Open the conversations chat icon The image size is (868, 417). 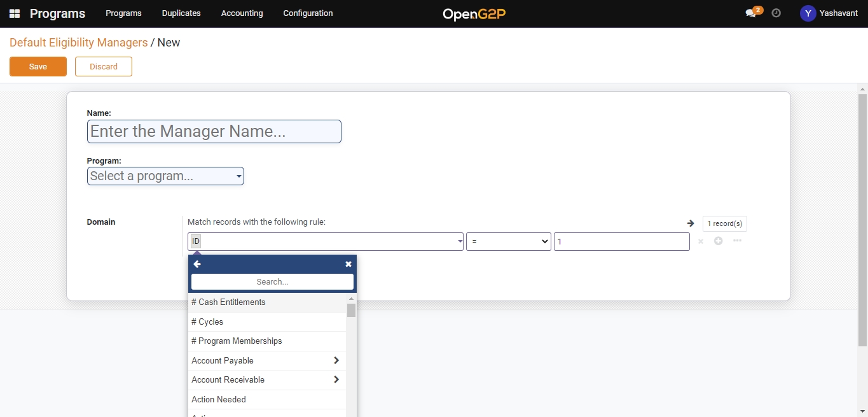751,13
